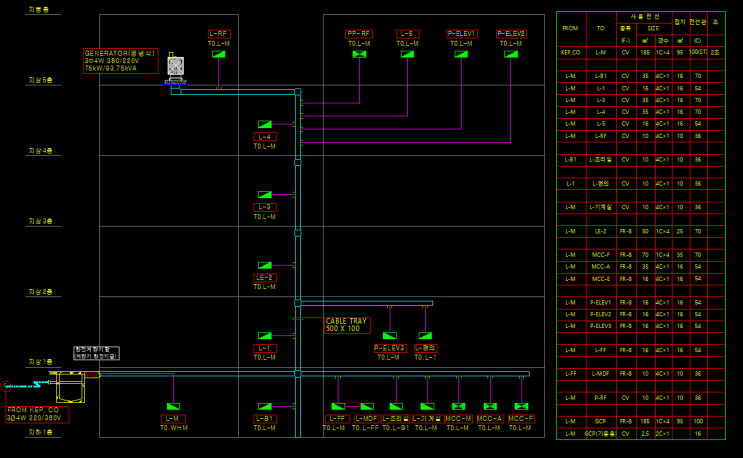Viewport: 743px width, 458px height.
Task: Select the L-MDF panel label
Action: pyautogui.click(x=366, y=419)
